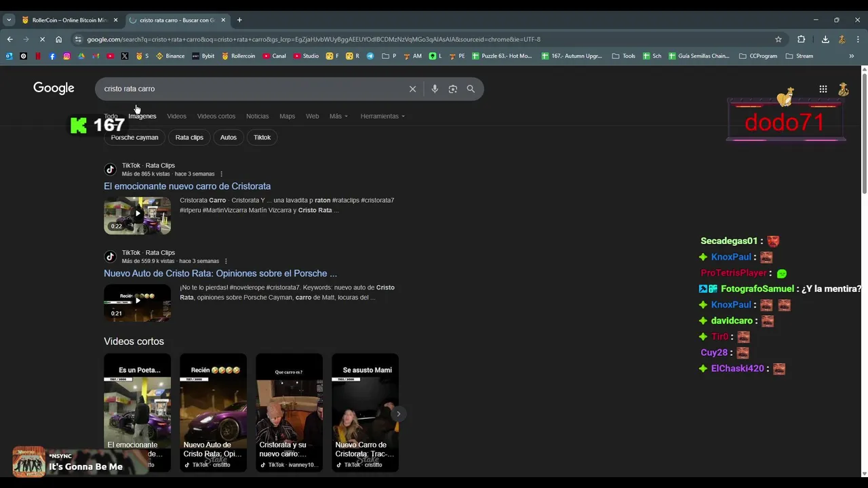Expand the Más search filter dropdown
Screen dimensions: 868x488
pos(338,116)
